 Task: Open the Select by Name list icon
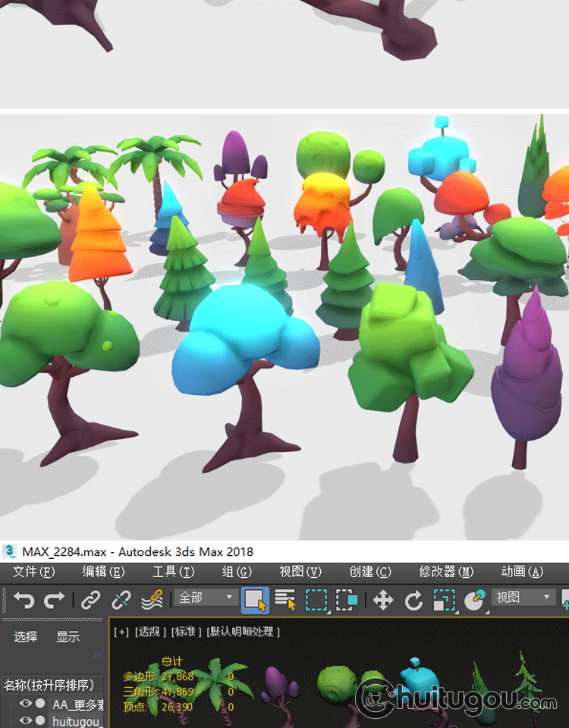(285, 600)
